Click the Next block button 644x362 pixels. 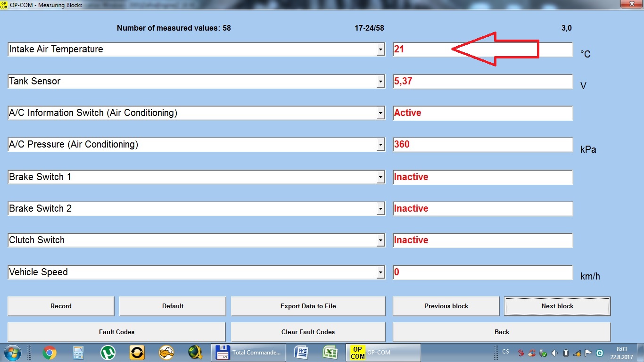[557, 306]
